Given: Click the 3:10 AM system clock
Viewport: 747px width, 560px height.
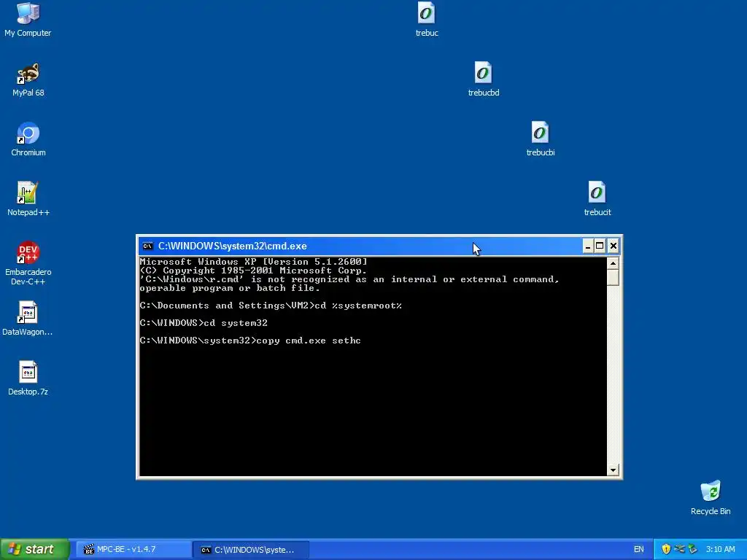Looking at the screenshot, I should (x=720, y=549).
